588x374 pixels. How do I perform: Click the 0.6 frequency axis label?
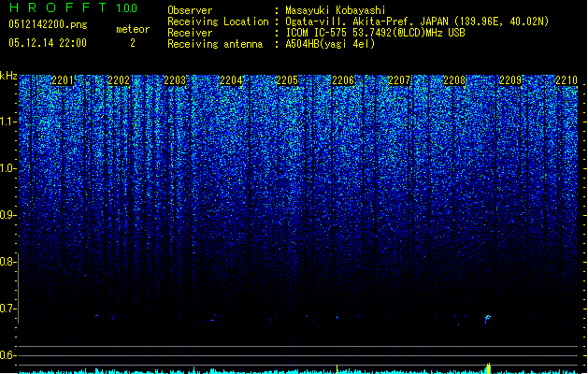pos(7,355)
